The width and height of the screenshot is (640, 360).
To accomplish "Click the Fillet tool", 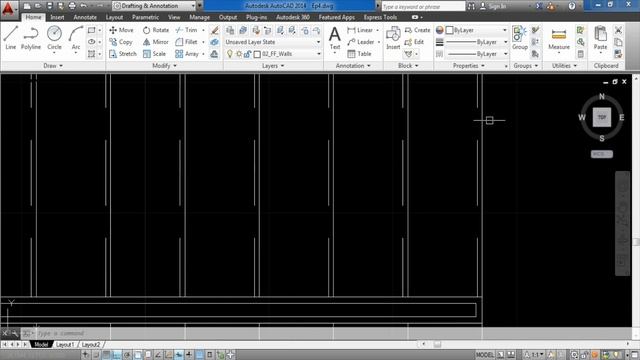I will click(187, 42).
